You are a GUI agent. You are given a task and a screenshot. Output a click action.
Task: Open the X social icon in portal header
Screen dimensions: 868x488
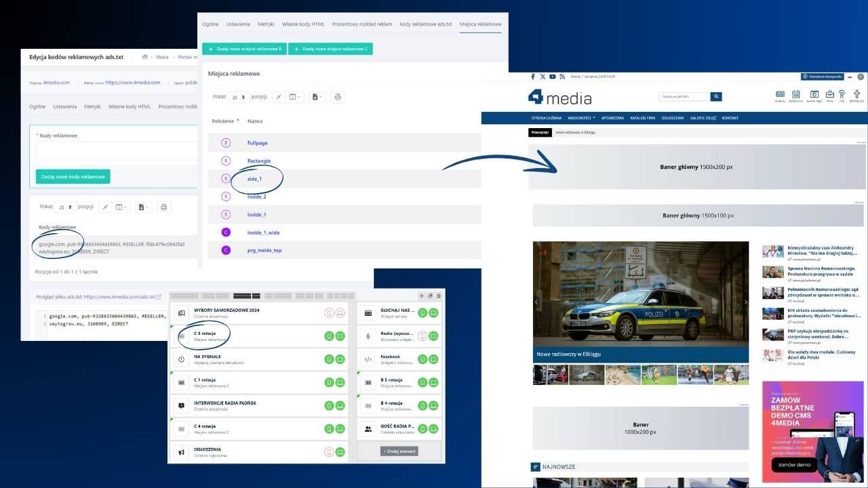[542, 77]
